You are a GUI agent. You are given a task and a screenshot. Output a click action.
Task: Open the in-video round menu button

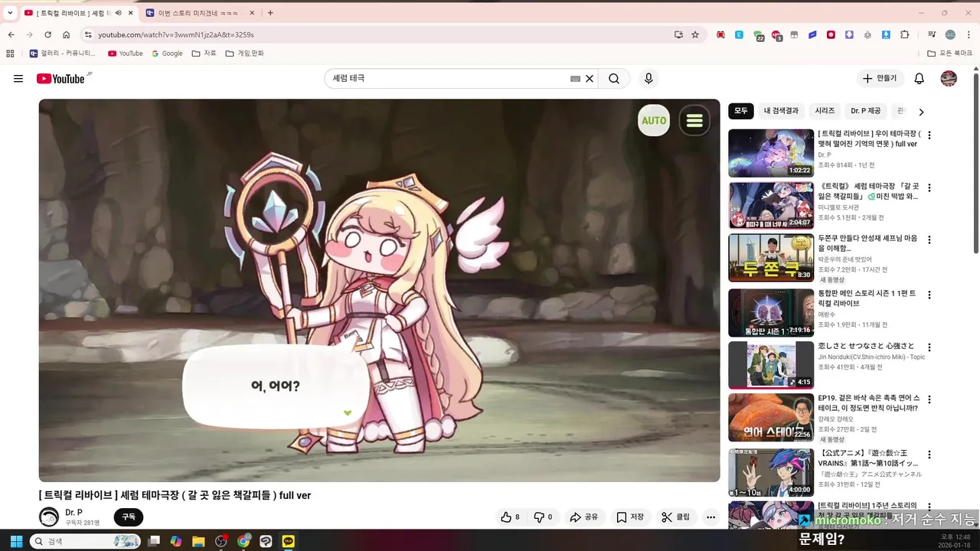694,121
